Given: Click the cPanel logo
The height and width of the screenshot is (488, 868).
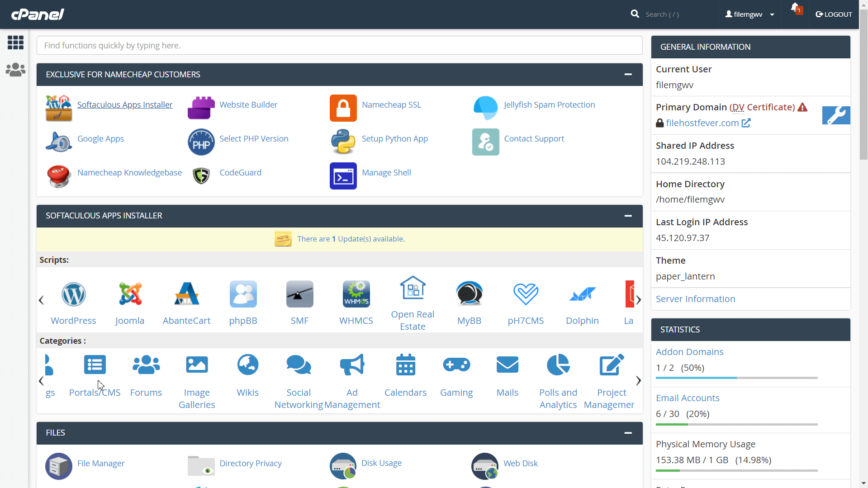Looking at the screenshot, I should point(38,14).
